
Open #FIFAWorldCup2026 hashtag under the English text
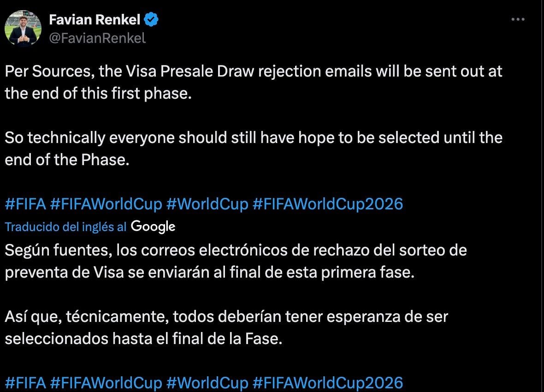pos(328,204)
